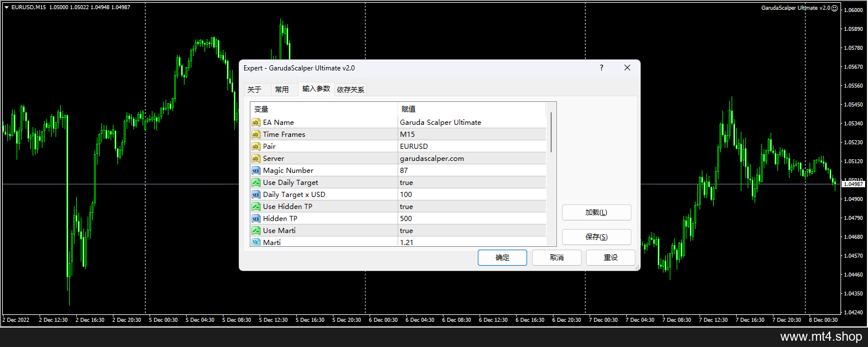Image resolution: width=868 pixels, height=347 pixels.
Task: Select the Magic Number value 87
Action: (472, 171)
